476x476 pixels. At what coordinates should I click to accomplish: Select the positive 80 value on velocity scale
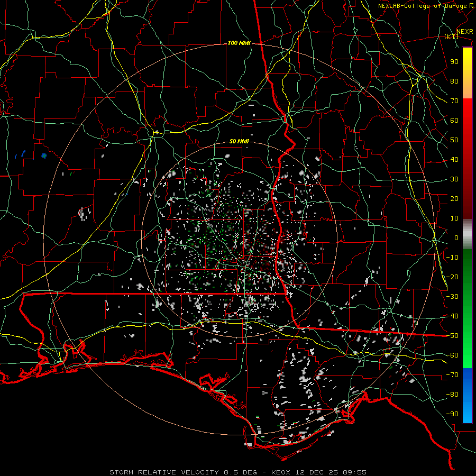point(454,81)
